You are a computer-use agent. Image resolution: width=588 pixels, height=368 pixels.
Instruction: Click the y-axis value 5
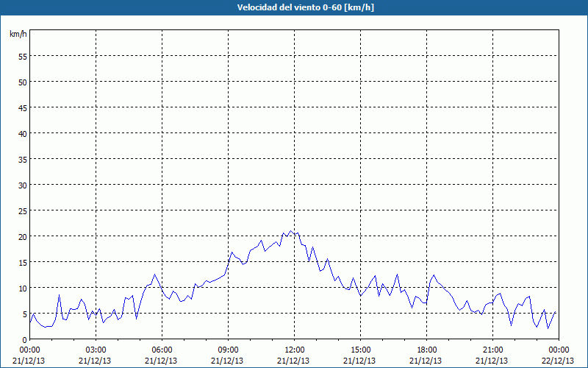pyautogui.click(x=25, y=314)
